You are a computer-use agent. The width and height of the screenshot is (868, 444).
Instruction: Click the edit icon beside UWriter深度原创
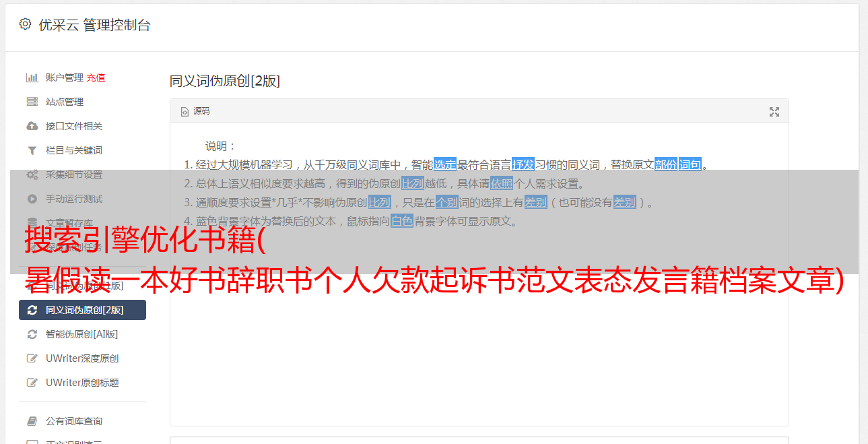(32, 358)
